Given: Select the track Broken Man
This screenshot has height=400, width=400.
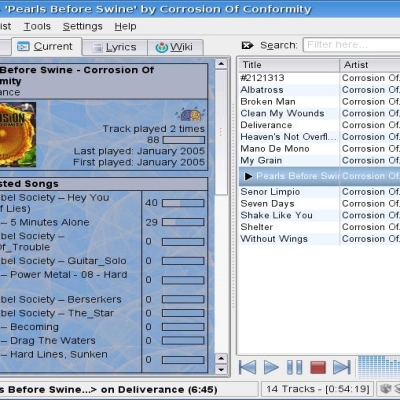Looking at the screenshot, I should 319,102.
